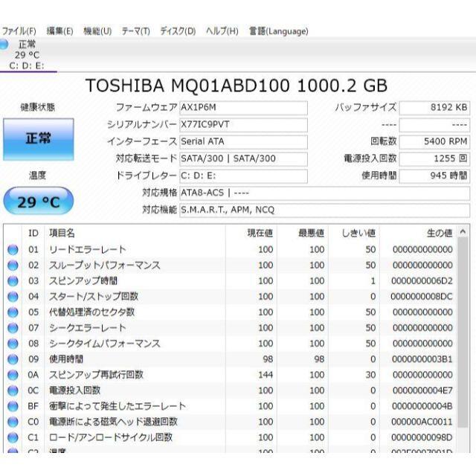476x476 pixels.
Task: Click status icon for 08 シークタイムパフォーマンス
Action: 13,344
